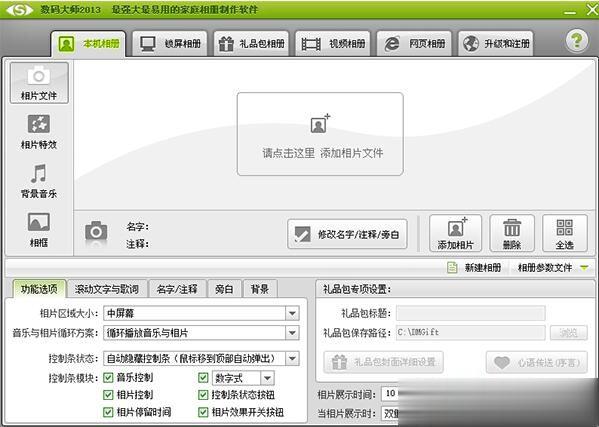The image size is (599, 427).
Task: Switch to the 视频相册 tab
Action: tap(333, 44)
